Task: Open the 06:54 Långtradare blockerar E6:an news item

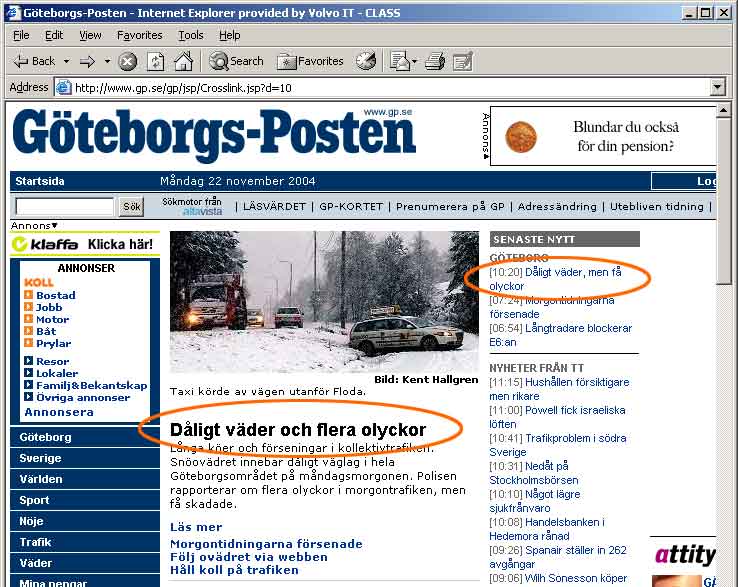Action: 561,335
